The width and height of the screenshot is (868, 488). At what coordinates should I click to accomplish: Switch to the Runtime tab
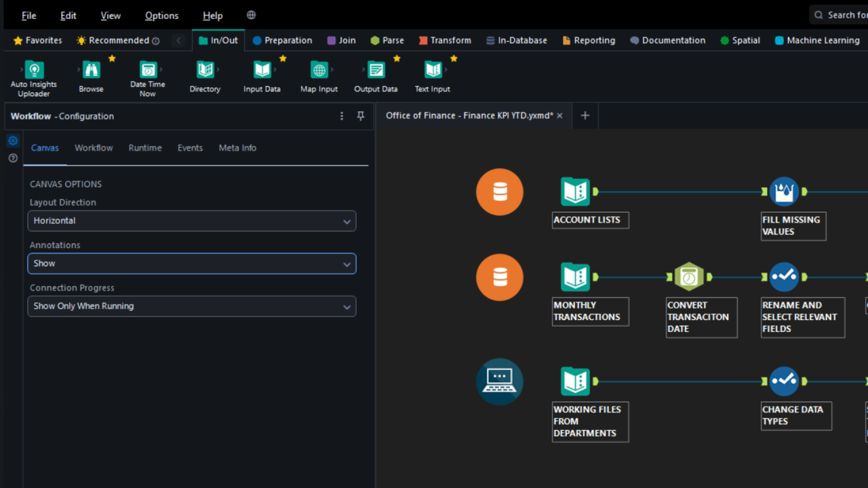coord(145,148)
